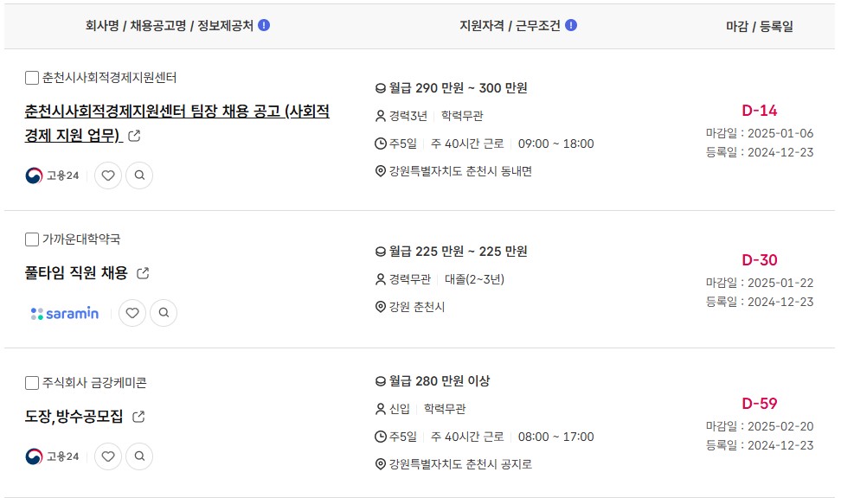Open 춘천시사회적경제지원센터 팀장 채용 공고 link
841x504 pixels.
click(177, 124)
